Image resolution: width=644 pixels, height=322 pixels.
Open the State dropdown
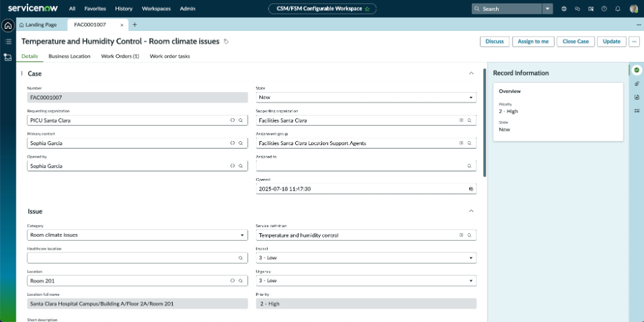pyautogui.click(x=366, y=97)
